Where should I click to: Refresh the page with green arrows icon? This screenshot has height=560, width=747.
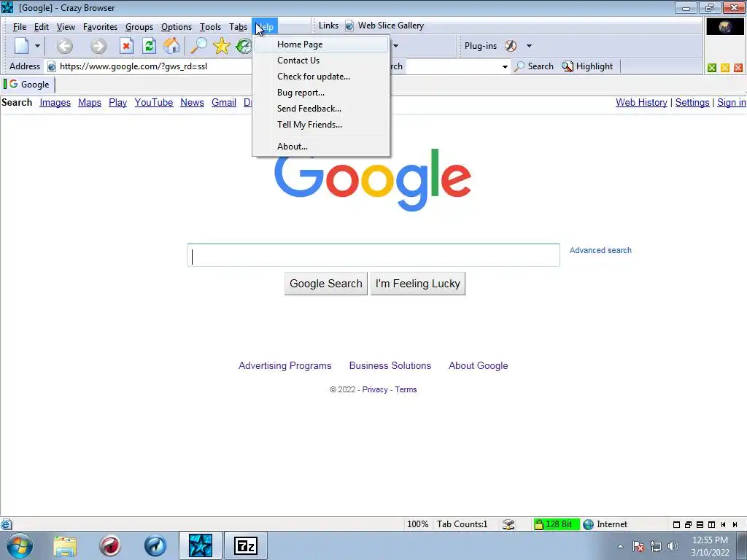pos(149,46)
